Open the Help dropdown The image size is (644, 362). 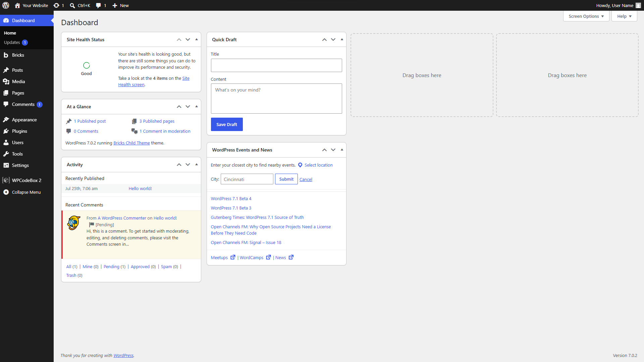pos(624,16)
